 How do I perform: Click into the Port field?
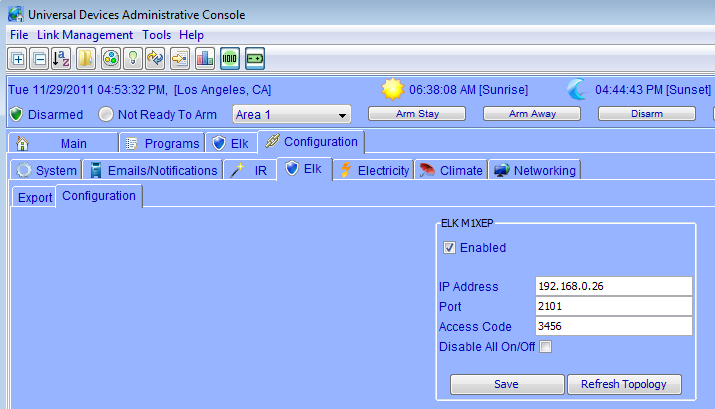point(614,306)
